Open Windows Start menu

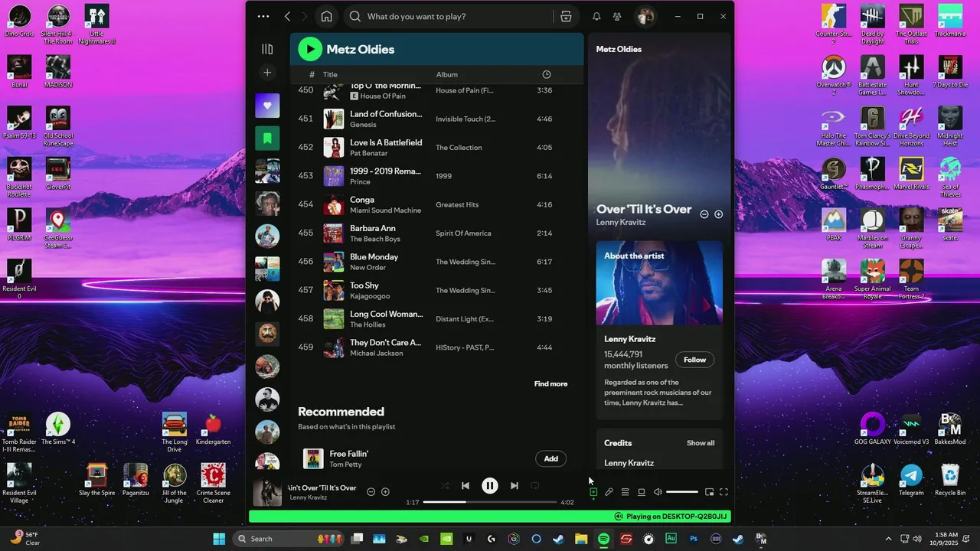tap(219, 539)
